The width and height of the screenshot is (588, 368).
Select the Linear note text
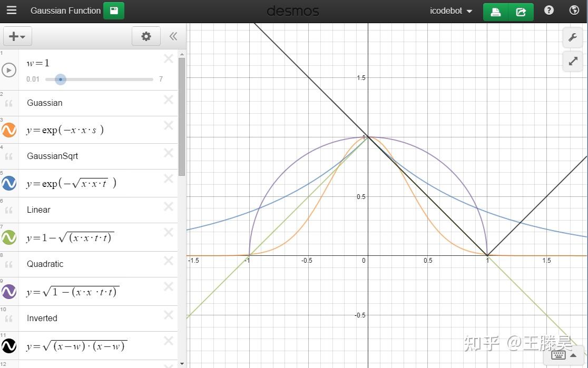[x=38, y=210]
